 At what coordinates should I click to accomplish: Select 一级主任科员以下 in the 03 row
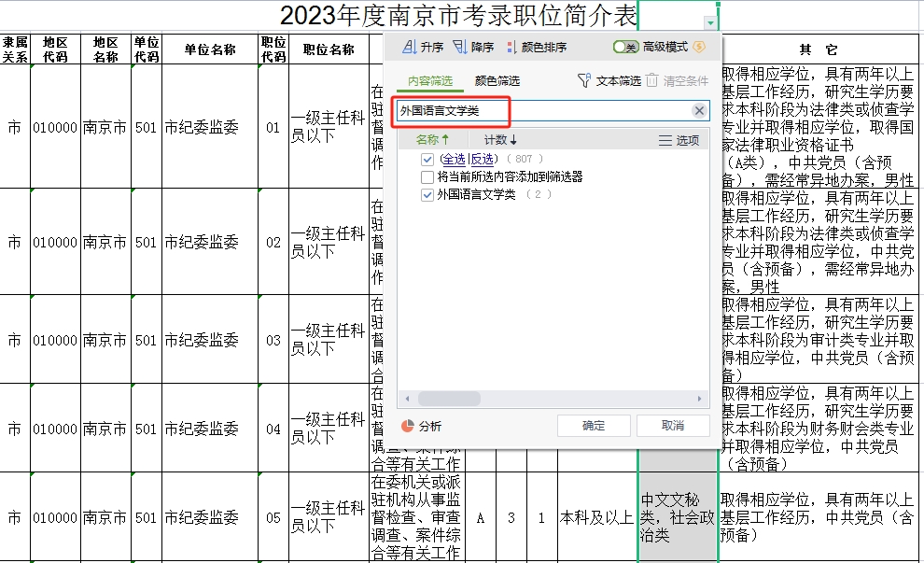[x=329, y=340]
